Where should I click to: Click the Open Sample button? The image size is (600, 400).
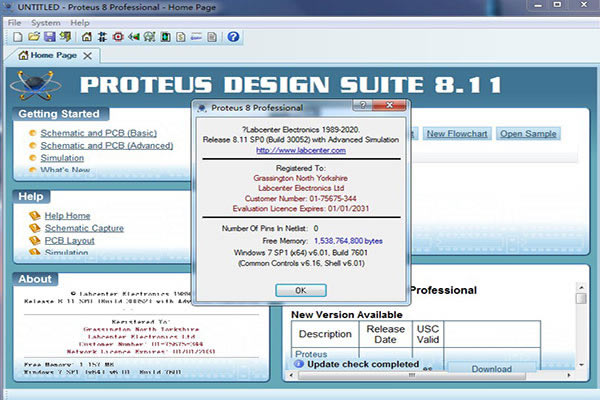pos(528,134)
